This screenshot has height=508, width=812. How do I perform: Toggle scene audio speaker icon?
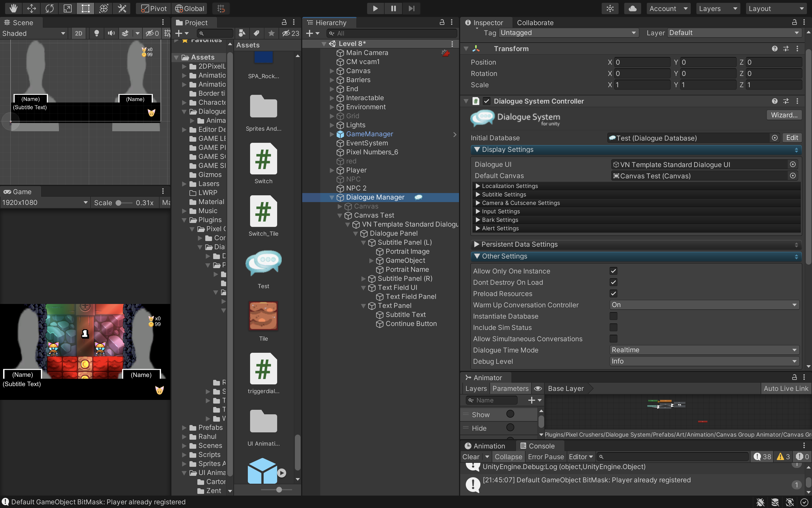tap(111, 33)
